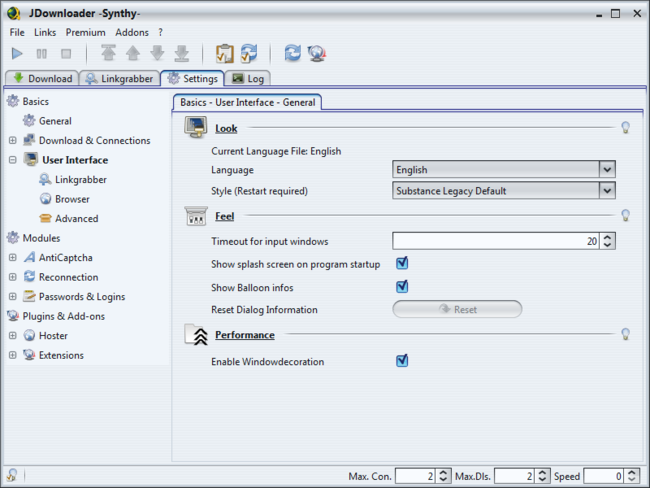
Task: Open the File menu
Action: tap(17, 32)
